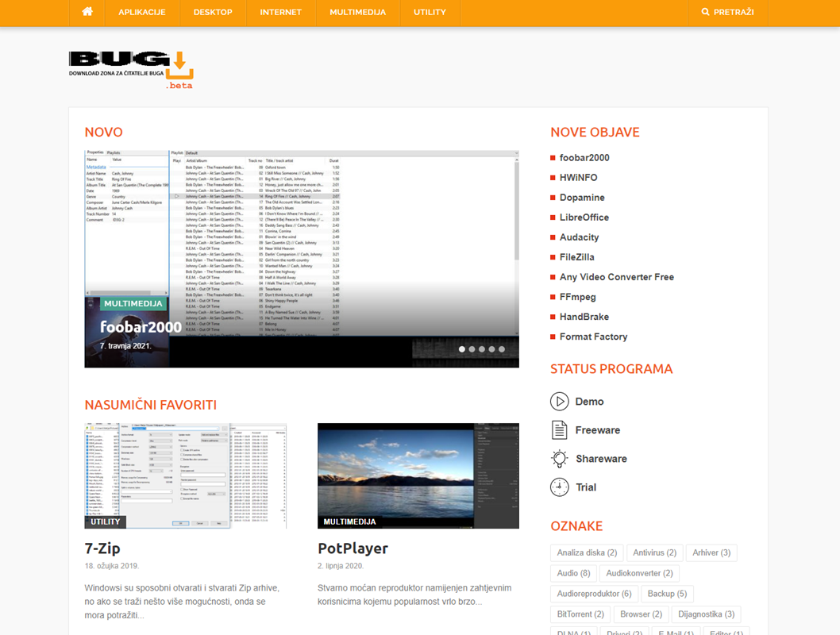Click the 'NOVE OBJAVE' heading
This screenshot has width=840, height=635.
click(x=595, y=133)
